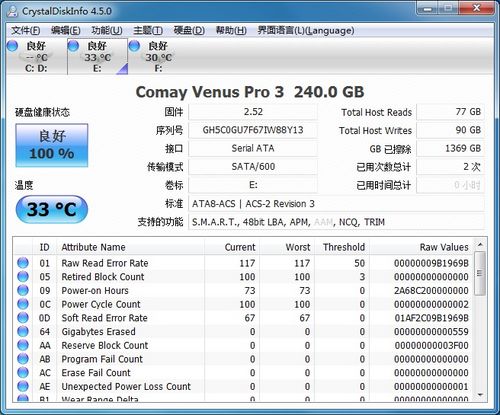The width and height of the screenshot is (500, 415).
Task: Click the ID column header
Action: [45, 247]
